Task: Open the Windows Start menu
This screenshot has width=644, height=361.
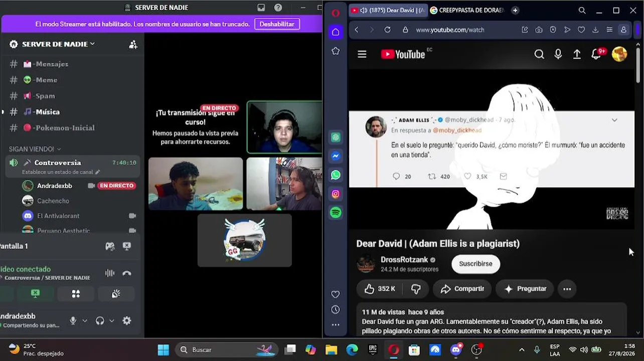Action: [164, 349]
